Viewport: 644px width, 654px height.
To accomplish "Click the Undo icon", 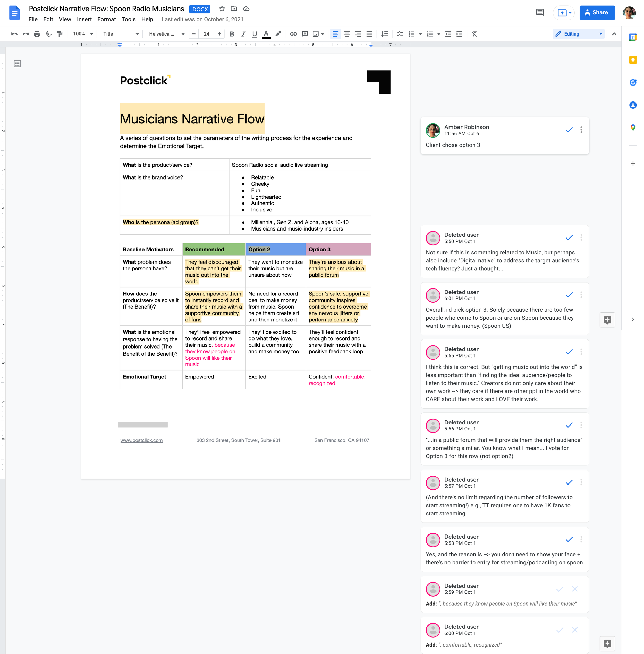I will pyautogui.click(x=14, y=34).
